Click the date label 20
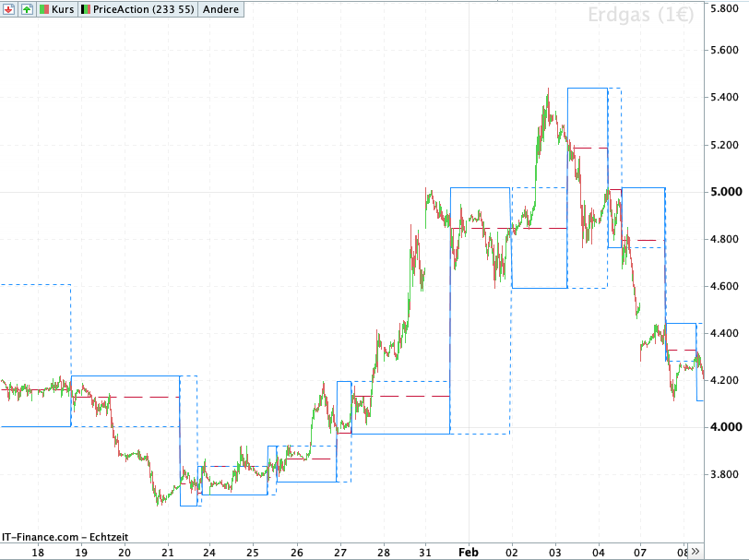The image size is (749, 560). click(x=125, y=553)
